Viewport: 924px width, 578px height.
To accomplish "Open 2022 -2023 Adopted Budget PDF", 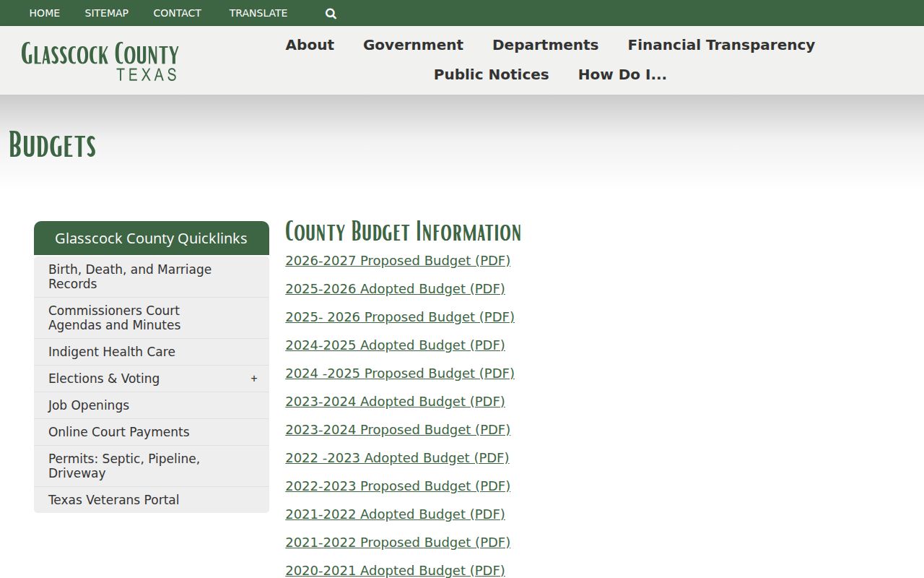I will pos(397,458).
